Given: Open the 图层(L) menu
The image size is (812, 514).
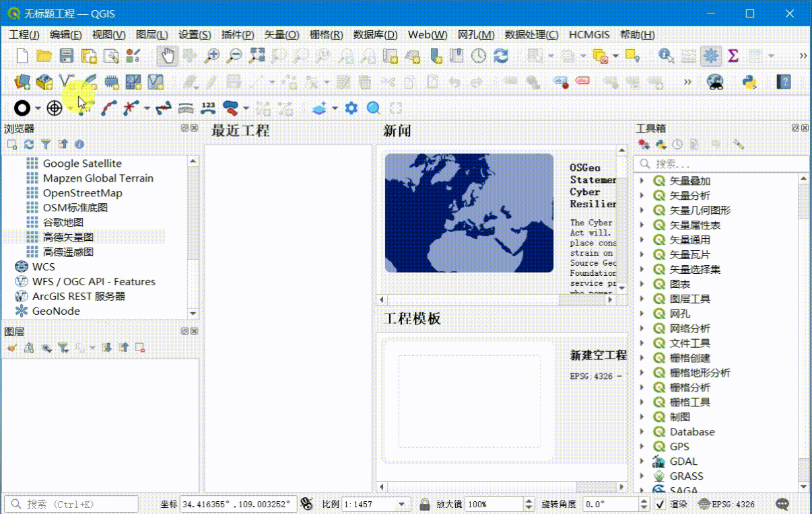Looking at the screenshot, I should (x=151, y=35).
